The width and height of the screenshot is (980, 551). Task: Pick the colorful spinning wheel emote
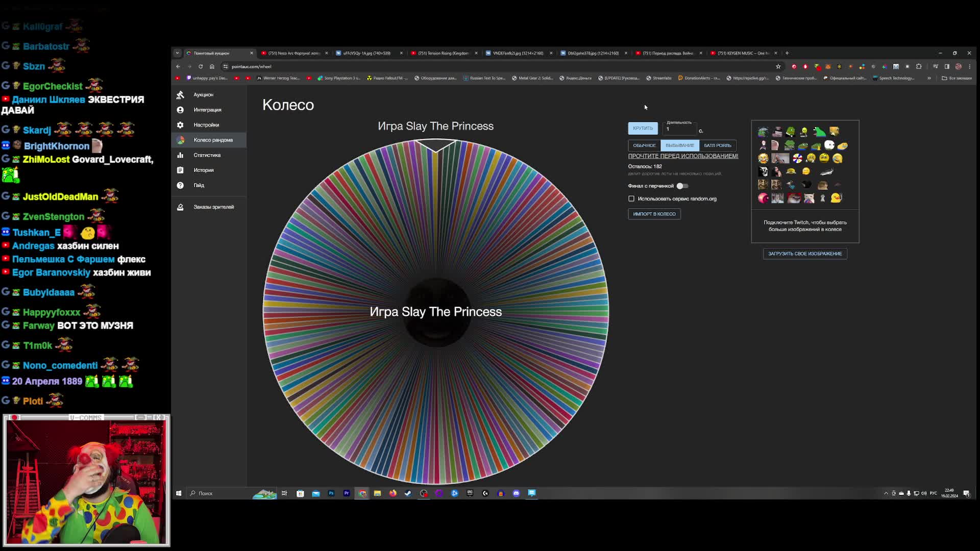(797, 158)
